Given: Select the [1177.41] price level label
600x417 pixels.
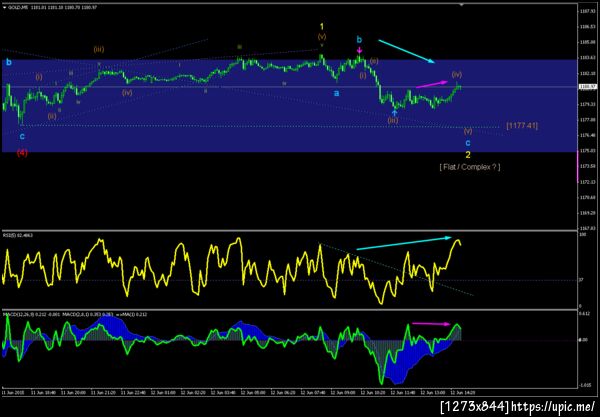Looking at the screenshot, I should point(522,125).
